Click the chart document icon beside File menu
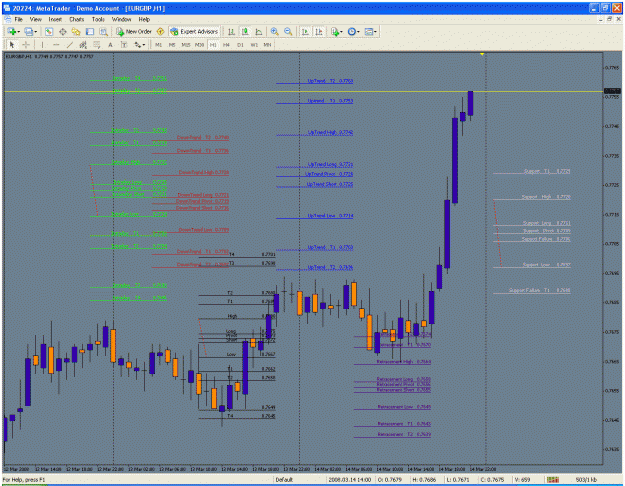The width and height of the screenshot is (625, 486). [8, 19]
